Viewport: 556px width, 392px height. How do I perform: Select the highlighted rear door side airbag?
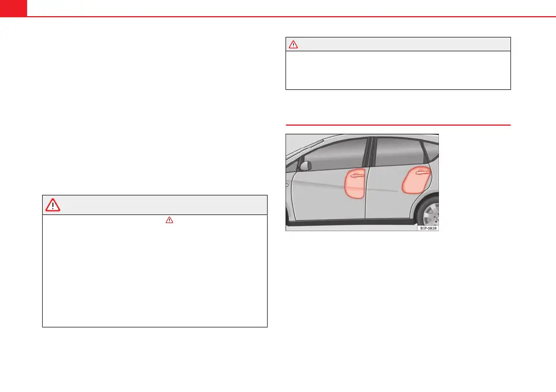click(x=416, y=180)
